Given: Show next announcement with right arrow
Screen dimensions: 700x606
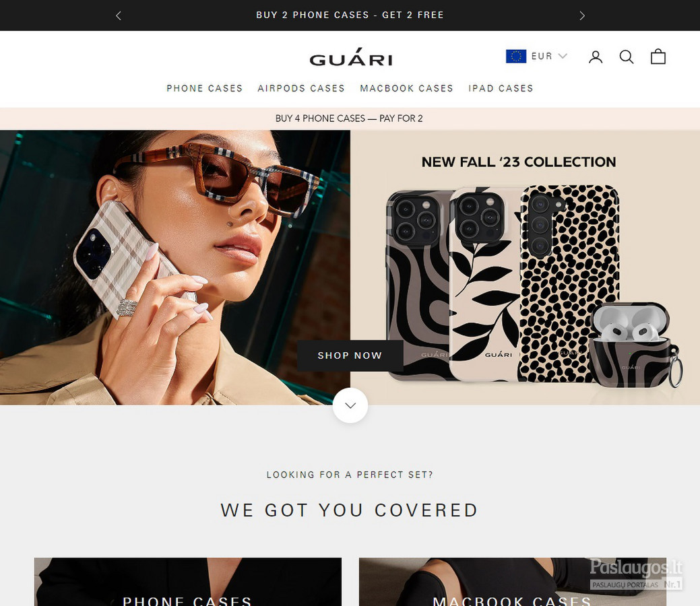Looking at the screenshot, I should click(581, 15).
